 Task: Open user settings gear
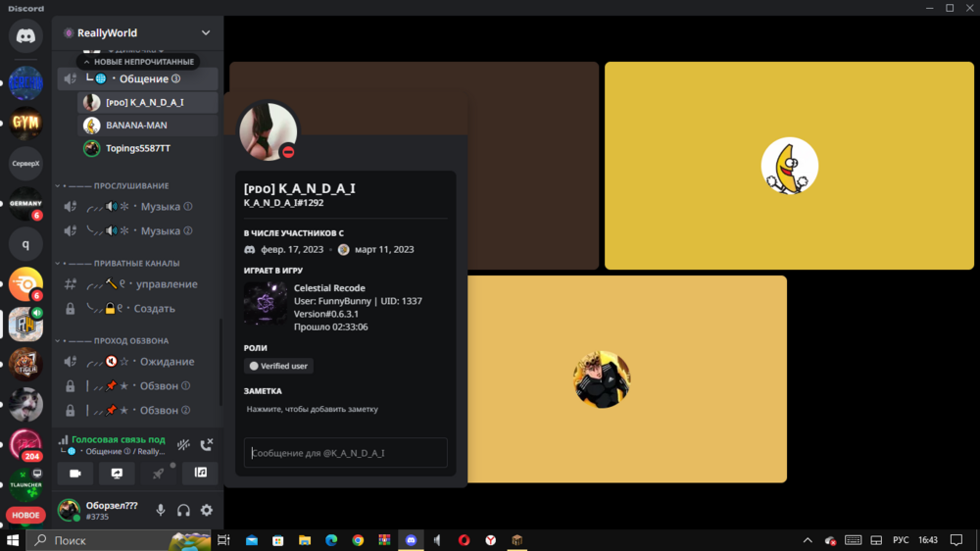point(206,511)
